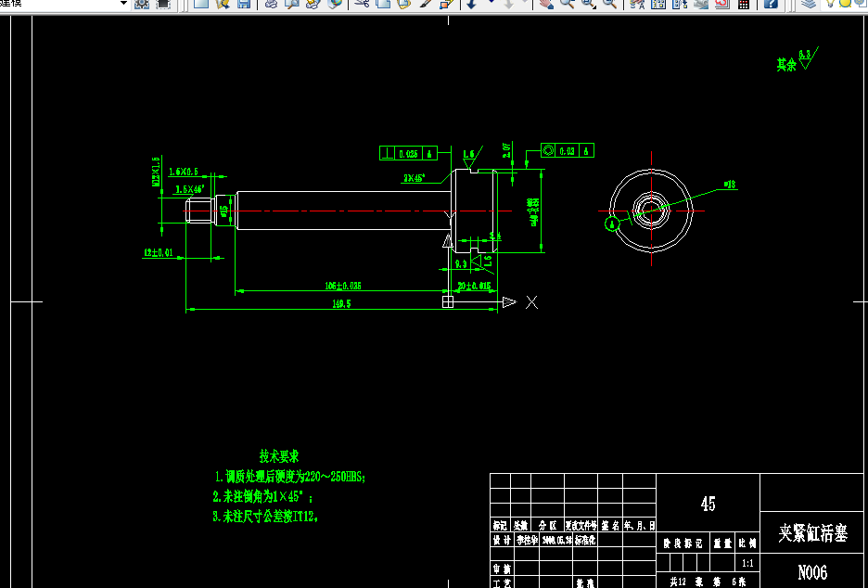Open the 建模 workspace dropdown
This screenshot has width=868, height=588.
[x=123, y=4]
